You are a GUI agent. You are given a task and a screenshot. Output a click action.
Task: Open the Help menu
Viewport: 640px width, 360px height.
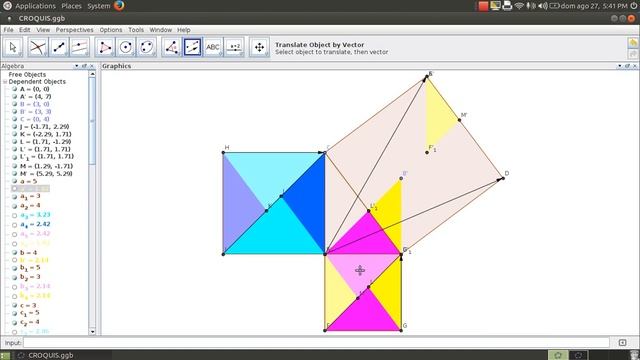[184, 30]
